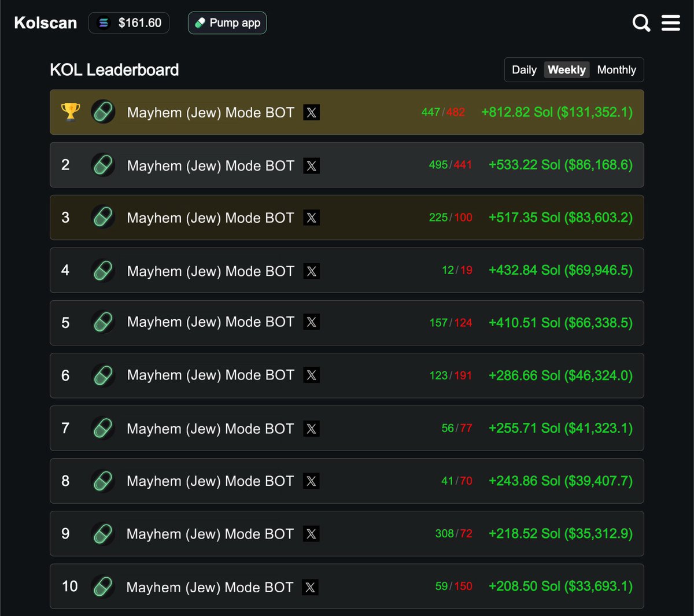Click the +517.35 Sol ($83,603.2) value
The width and height of the screenshot is (694, 616).
coord(560,217)
